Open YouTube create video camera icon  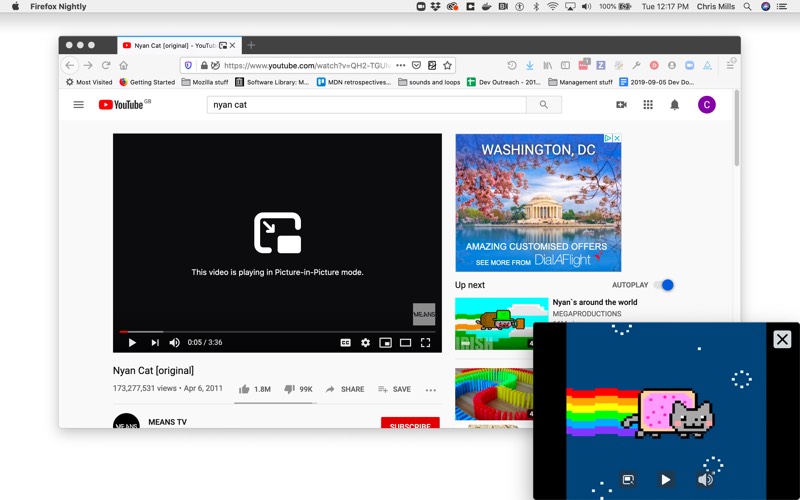(x=621, y=105)
